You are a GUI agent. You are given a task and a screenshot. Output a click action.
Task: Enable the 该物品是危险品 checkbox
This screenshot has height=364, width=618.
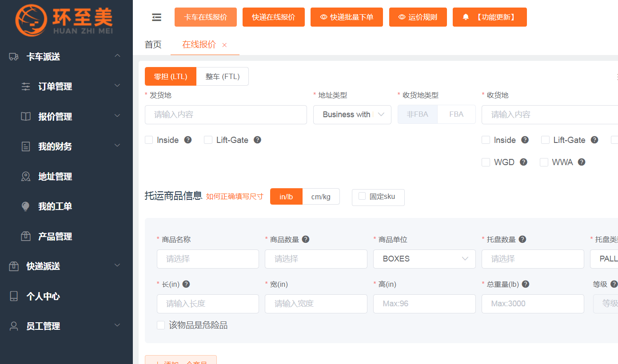pos(161,325)
